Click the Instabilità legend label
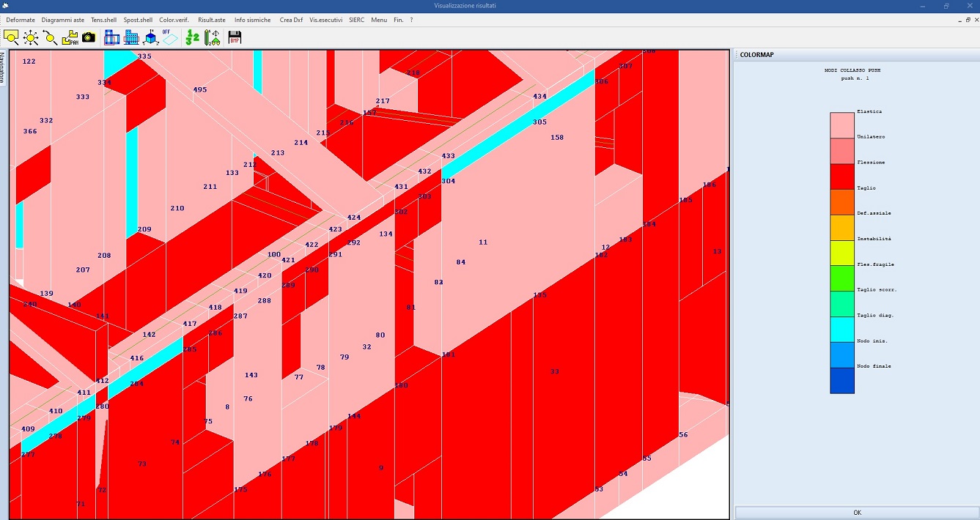980x520 pixels. (874, 239)
